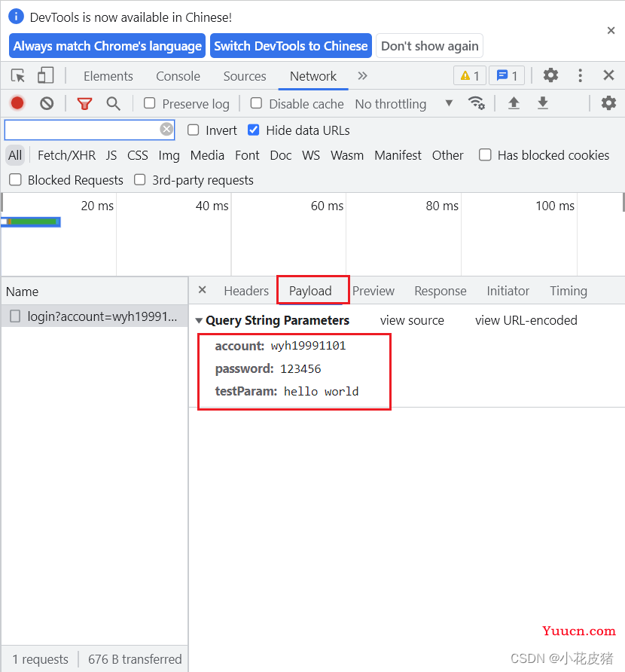
Task: Filter by Other requests
Action: click(447, 155)
